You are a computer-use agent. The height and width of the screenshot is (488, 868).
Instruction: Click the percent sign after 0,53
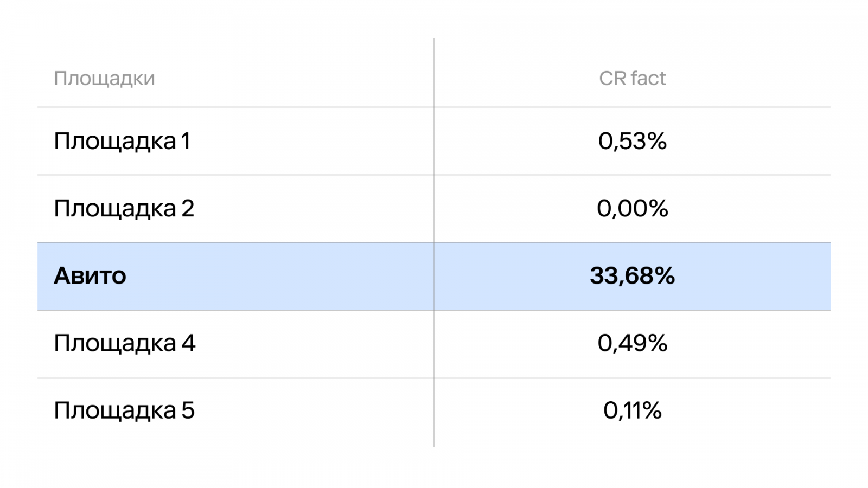coord(657,141)
